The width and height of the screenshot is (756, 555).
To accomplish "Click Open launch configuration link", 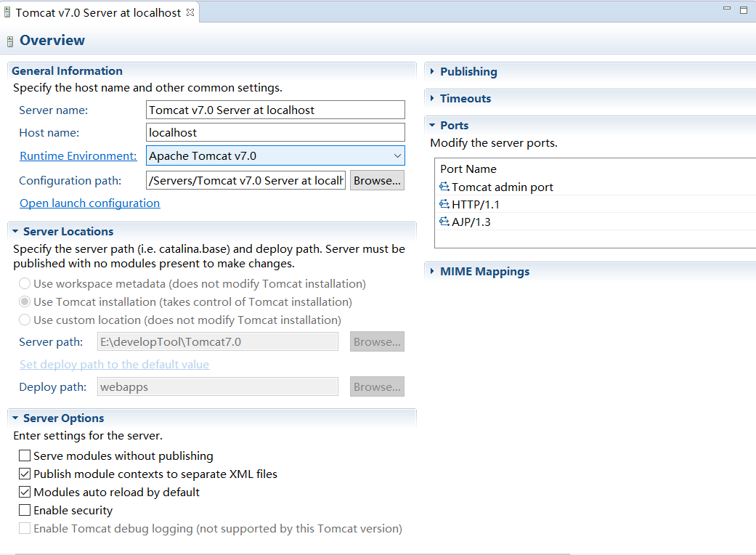I will (x=89, y=203).
